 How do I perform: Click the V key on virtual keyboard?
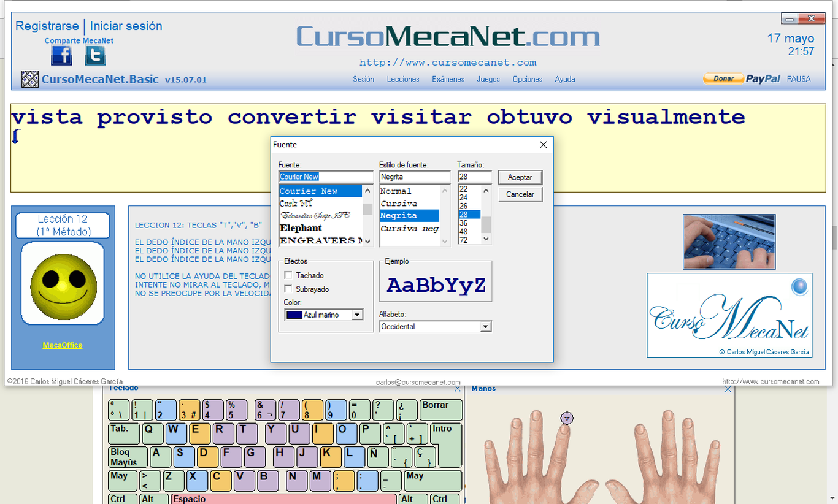point(244,481)
